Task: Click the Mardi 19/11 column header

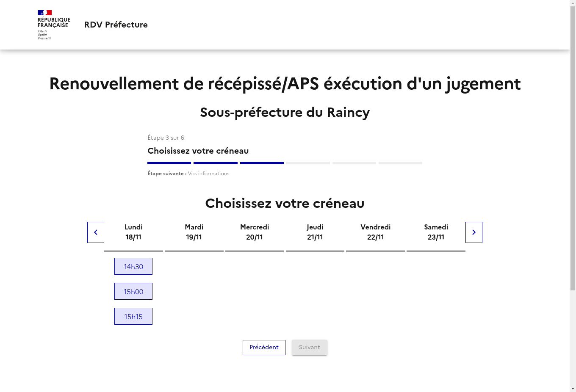Action: coord(194,232)
